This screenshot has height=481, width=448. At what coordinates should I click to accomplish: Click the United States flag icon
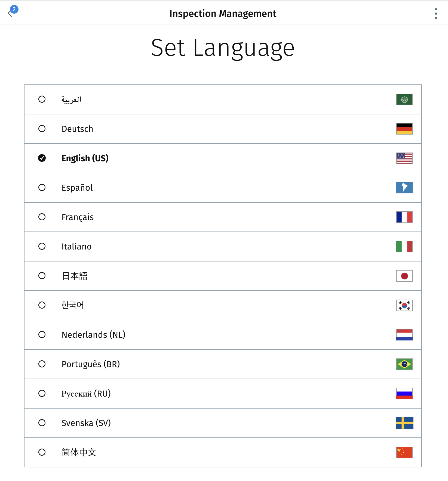click(404, 158)
